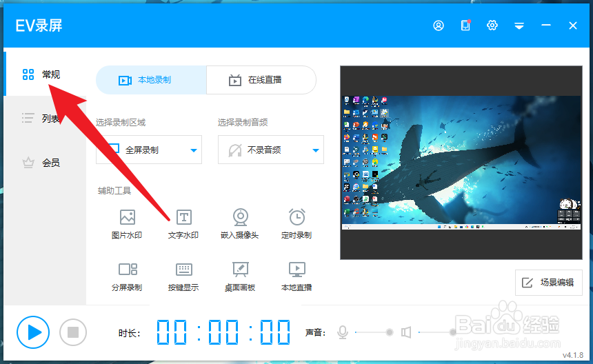
Task: Select the 本地录制 mode tab
Action: point(151,80)
